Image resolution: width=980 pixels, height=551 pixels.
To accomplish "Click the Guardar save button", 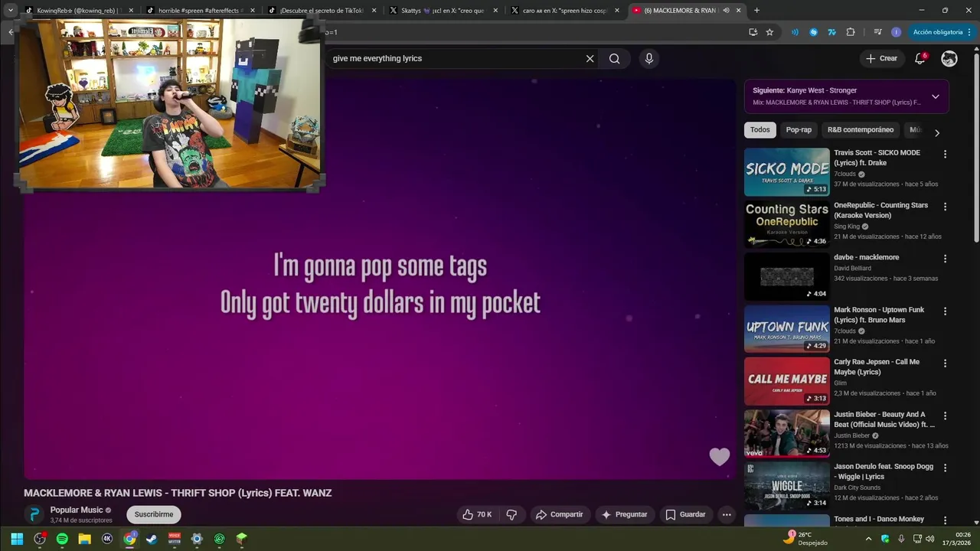I will 685,514.
